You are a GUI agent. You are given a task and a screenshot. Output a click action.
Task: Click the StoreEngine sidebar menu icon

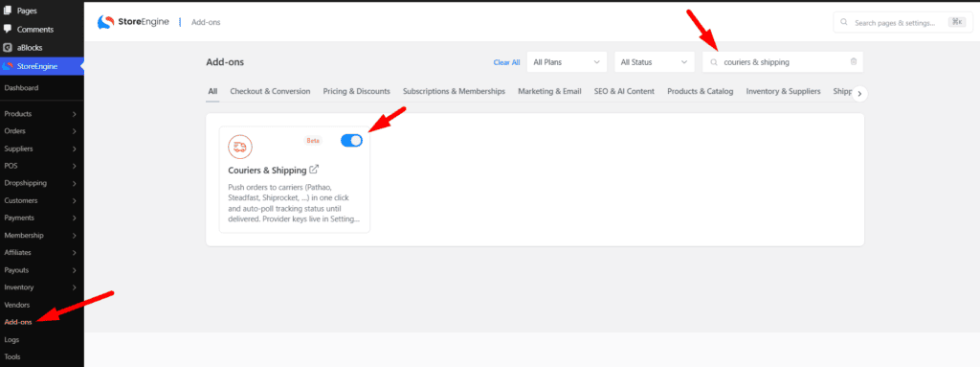8,66
